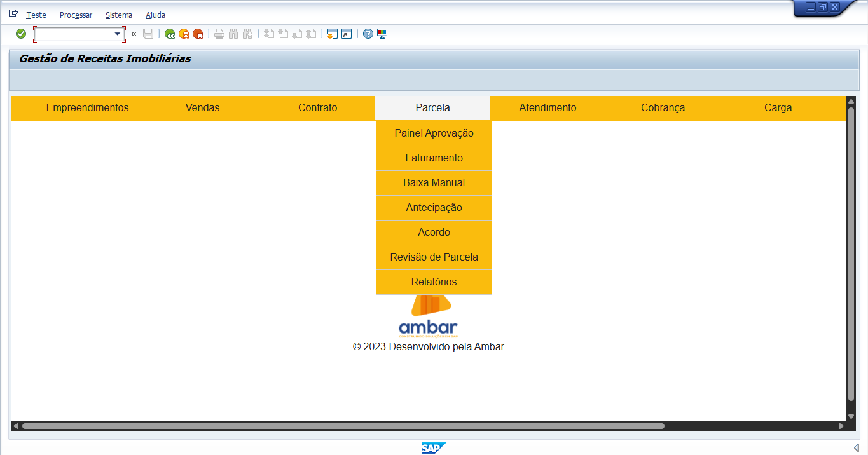Viewport: 868px width, 455px height.
Task: Select Revisão de Parcela menu entry
Action: pos(434,257)
